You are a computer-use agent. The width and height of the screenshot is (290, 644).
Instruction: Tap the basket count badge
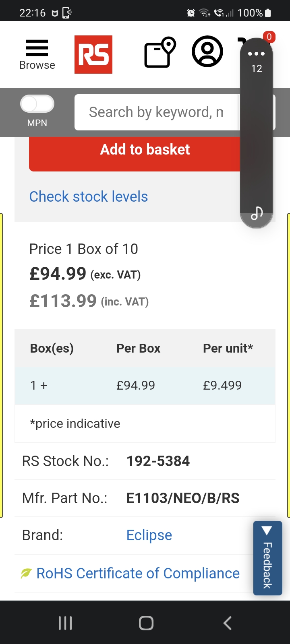pyautogui.click(x=269, y=37)
